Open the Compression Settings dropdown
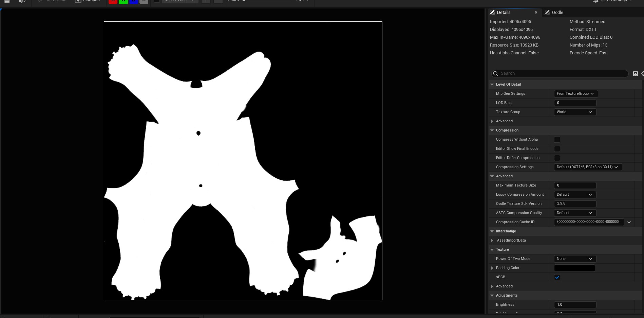The height and width of the screenshot is (318, 644). pyautogui.click(x=588, y=167)
